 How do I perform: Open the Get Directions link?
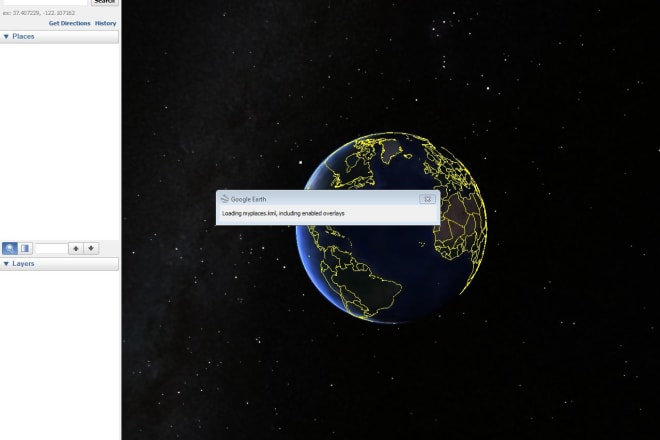[x=69, y=24]
